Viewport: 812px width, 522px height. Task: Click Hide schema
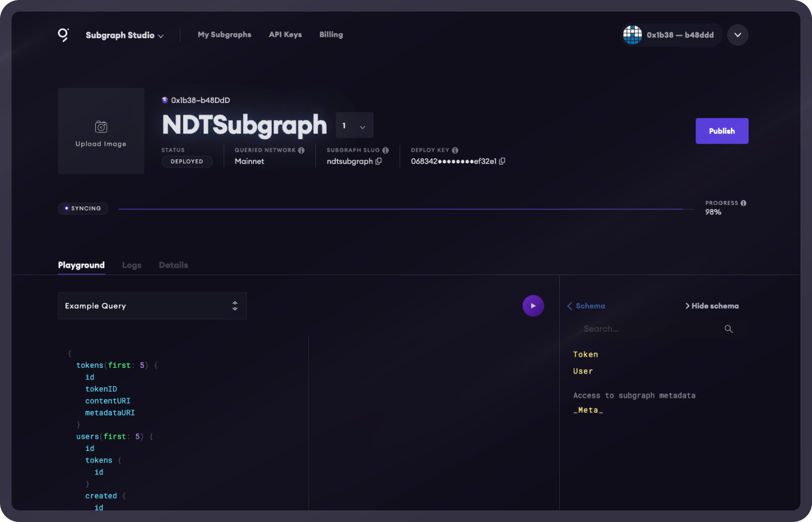click(x=711, y=306)
